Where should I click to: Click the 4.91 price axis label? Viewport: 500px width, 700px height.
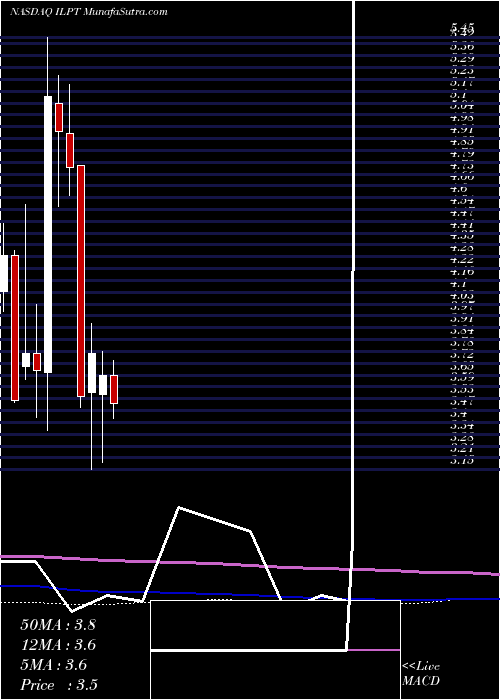[462, 131]
